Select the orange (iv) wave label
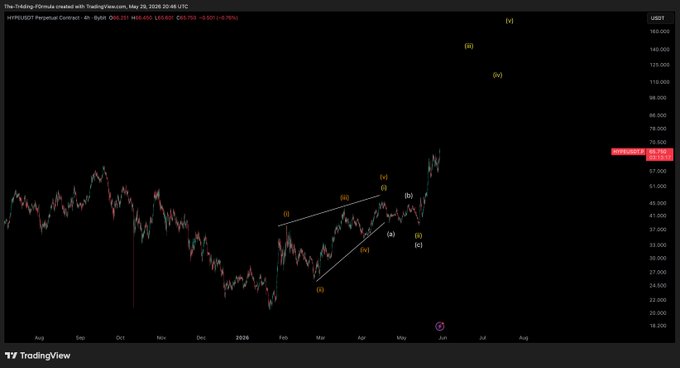 364,250
